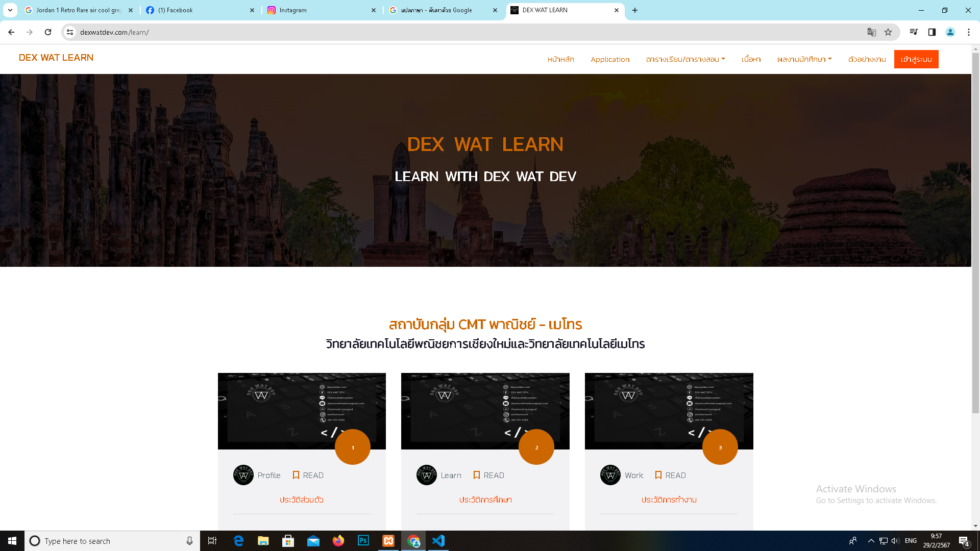
Task: Show hidden system tray icons
Action: [871, 541]
